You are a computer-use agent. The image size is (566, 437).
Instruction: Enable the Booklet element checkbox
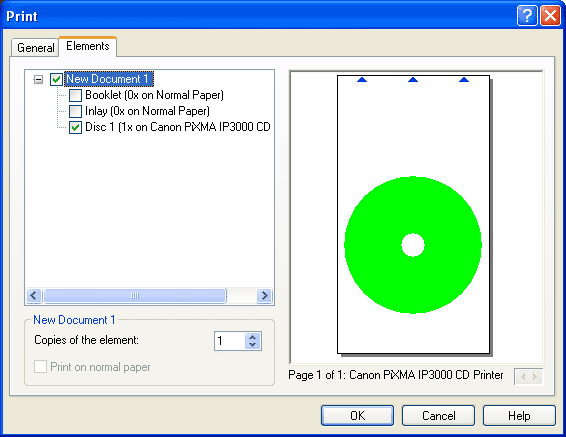(75, 95)
